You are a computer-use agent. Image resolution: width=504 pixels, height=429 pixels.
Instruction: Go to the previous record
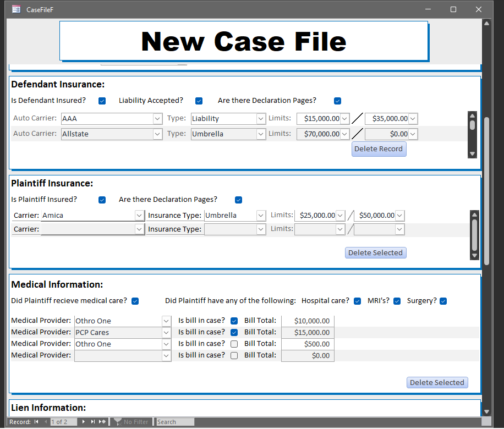pos(45,421)
